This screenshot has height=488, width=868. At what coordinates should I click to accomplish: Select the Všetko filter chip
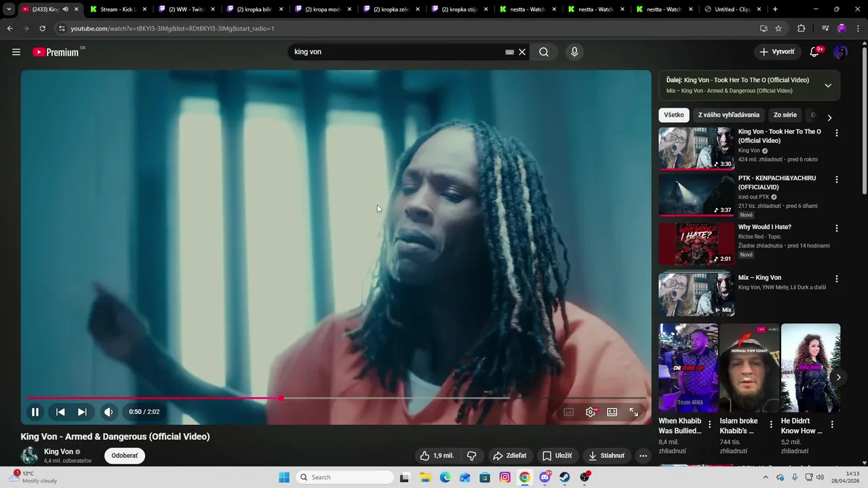pos(674,115)
